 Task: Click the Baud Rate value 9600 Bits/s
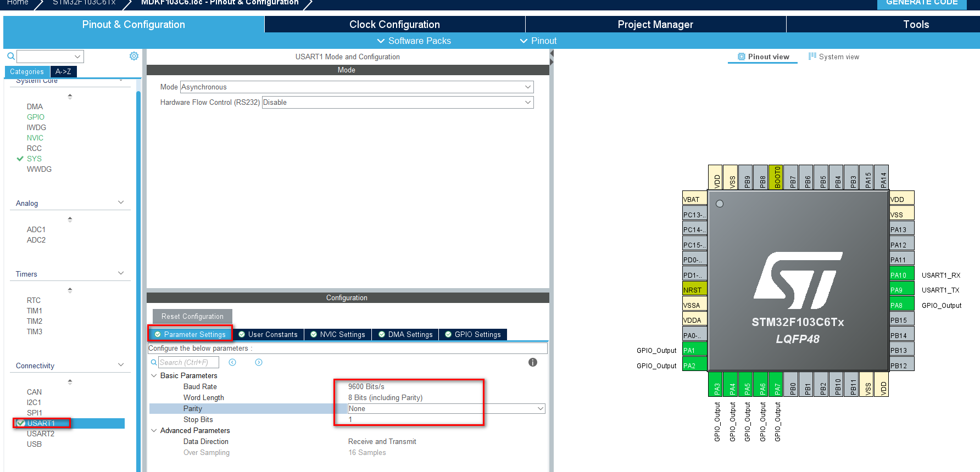[x=366, y=386]
